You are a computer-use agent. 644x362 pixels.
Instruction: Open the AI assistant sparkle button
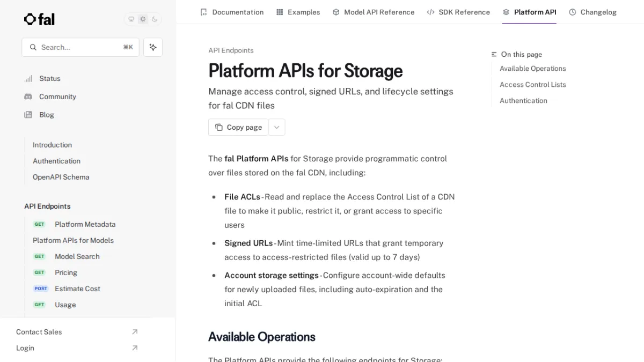[x=153, y=47]
